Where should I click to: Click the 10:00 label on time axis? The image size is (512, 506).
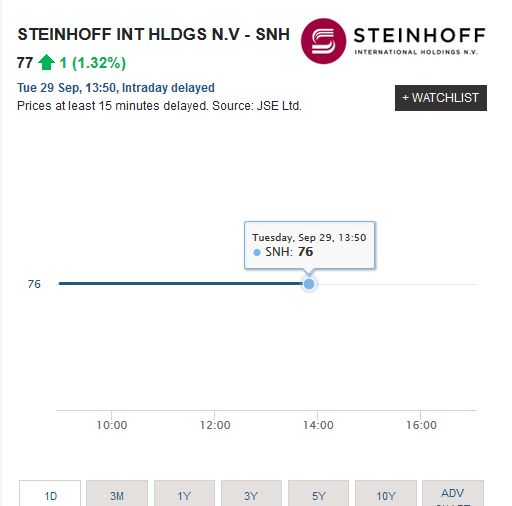pyautogui.click(x=112, y=425)
